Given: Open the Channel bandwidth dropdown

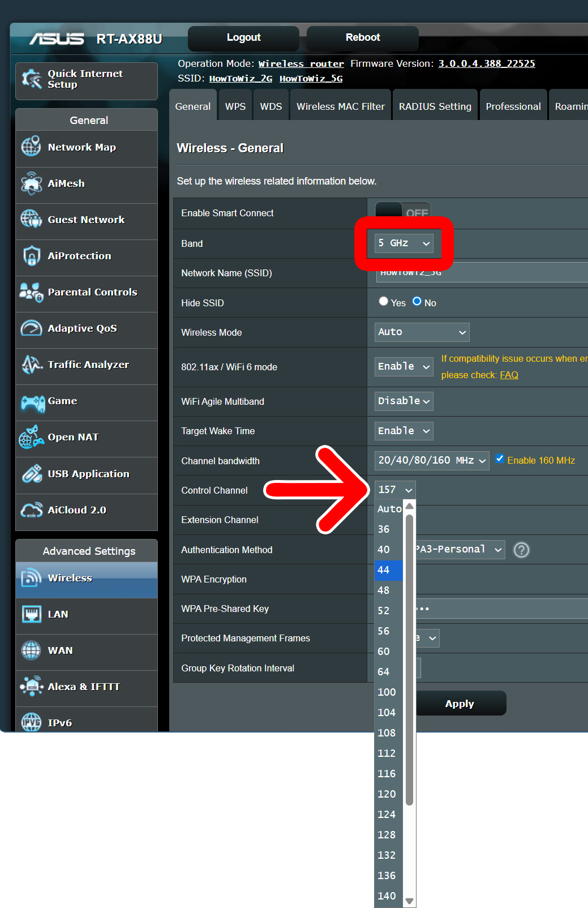Looking at the screenshot, I should click(432, 460).
